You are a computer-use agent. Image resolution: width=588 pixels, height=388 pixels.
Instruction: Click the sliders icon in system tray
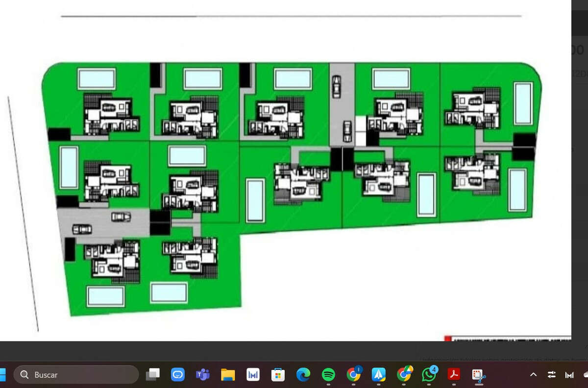(x=552, y=375)
